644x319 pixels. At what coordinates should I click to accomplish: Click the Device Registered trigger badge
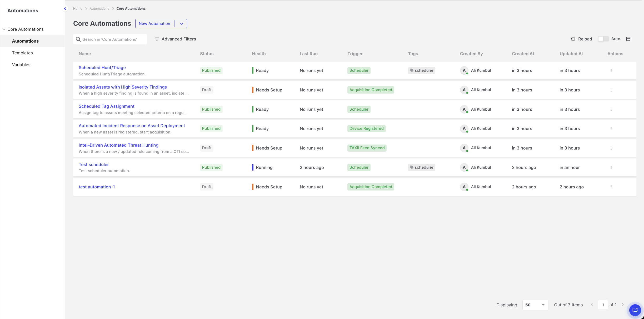366,128
